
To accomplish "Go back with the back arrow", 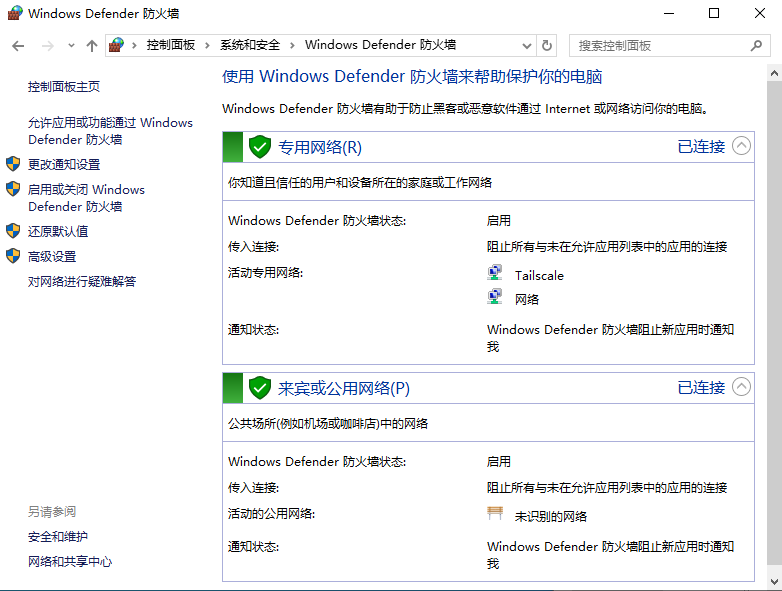I will (x=18, y=46).
